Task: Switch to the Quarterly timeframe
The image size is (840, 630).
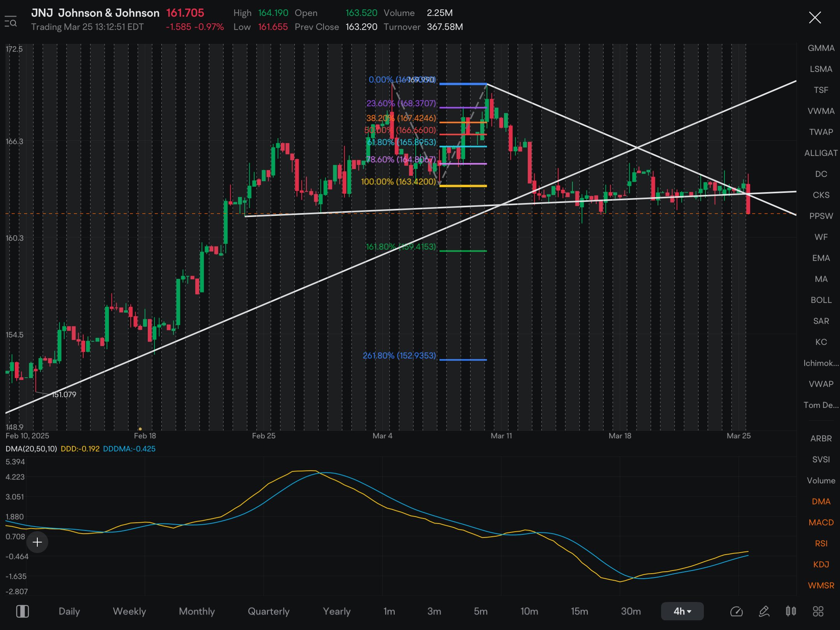Action: click(269, 611)
